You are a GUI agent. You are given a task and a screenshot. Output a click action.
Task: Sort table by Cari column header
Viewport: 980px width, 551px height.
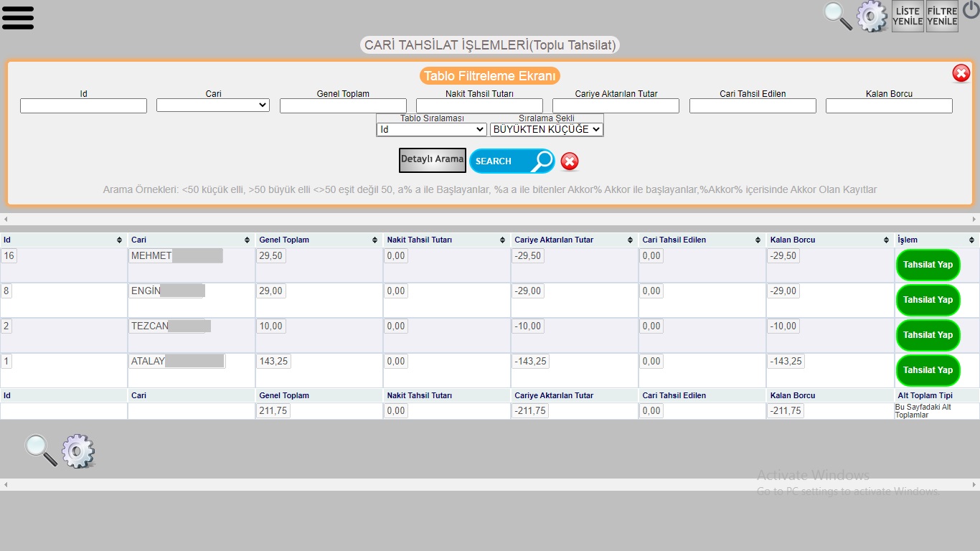191,240
